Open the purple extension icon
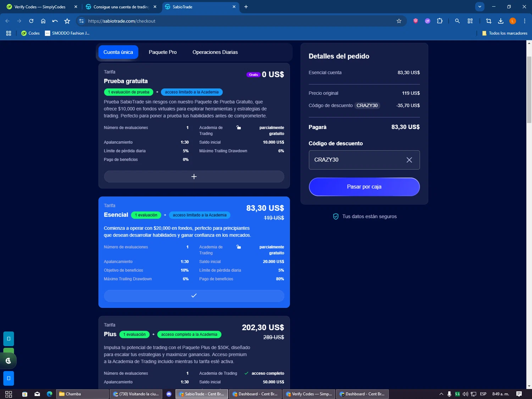 click(x=428, y=21)
